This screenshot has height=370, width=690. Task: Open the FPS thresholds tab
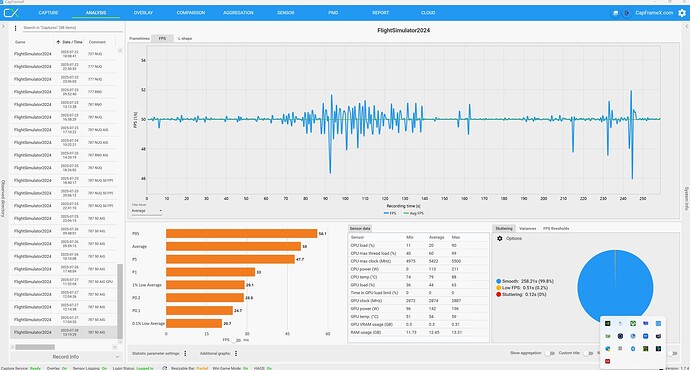tap(556, 229)
